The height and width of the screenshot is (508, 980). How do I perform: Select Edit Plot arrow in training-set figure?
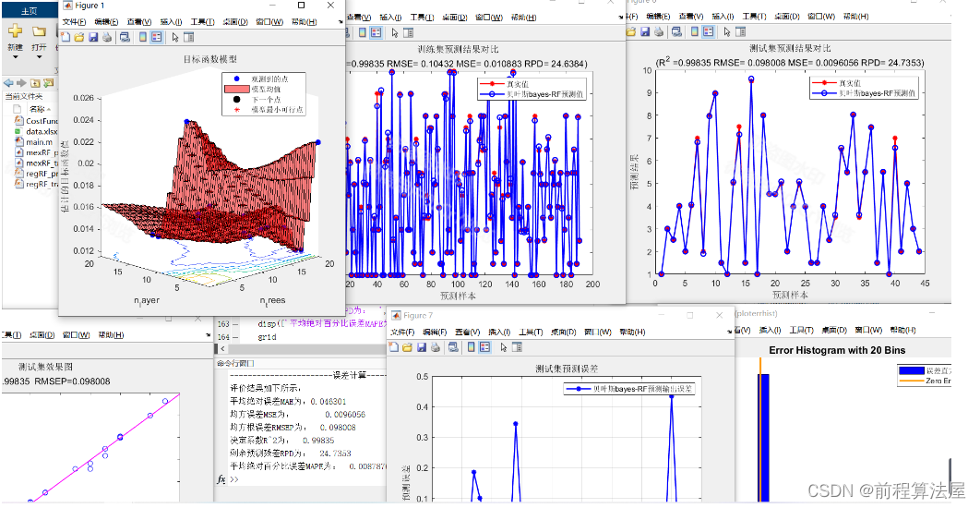[x=395, y=32]
